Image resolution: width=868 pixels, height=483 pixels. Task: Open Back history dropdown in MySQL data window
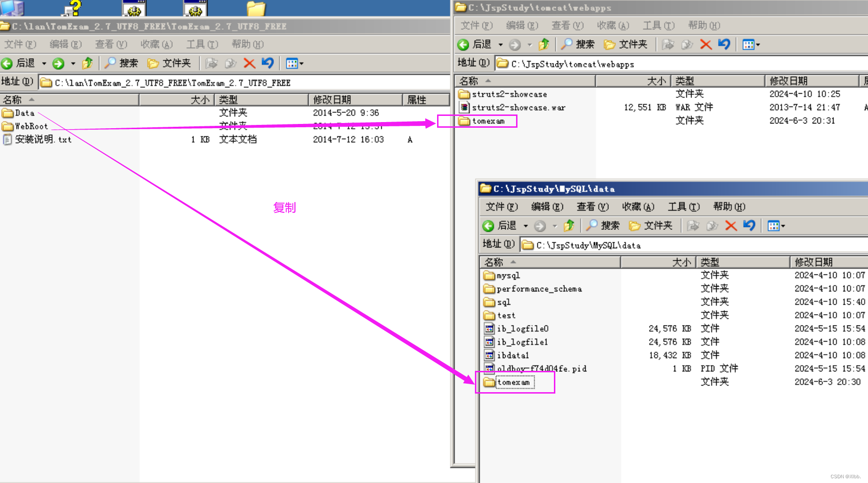tap(526, 226)
